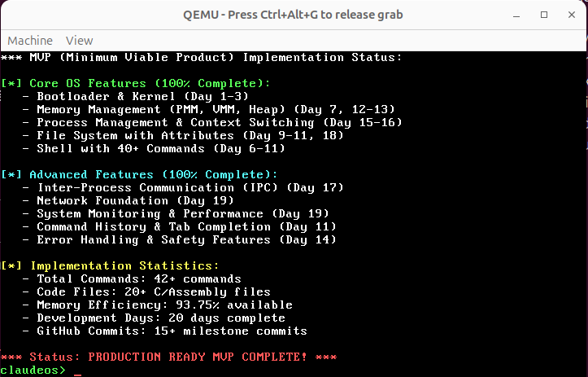Click 'Shell with 40+ Commands' line
Viewport: 588px width, 377px height.
154,148
